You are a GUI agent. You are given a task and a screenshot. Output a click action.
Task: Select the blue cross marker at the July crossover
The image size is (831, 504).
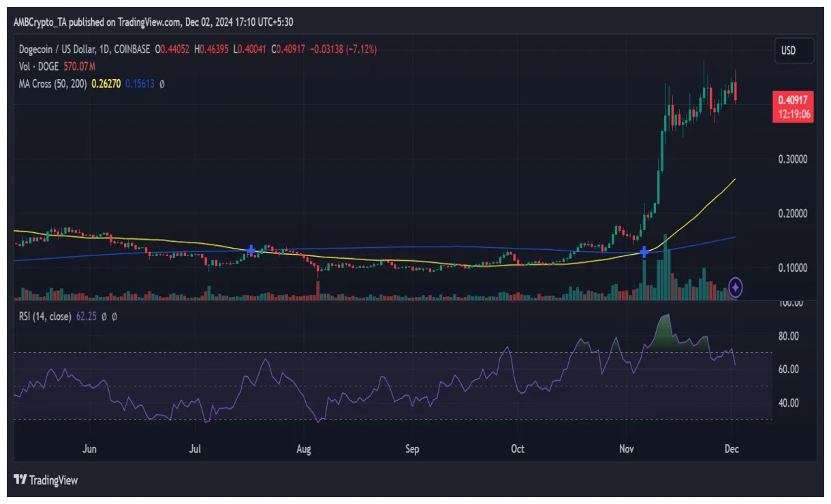[x=251, y=251]
